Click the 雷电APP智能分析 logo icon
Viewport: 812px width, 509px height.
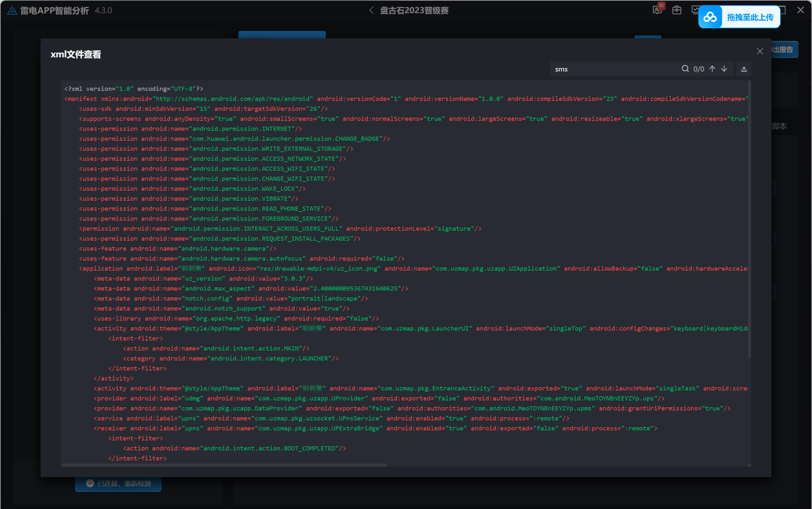tap(12, 10)
